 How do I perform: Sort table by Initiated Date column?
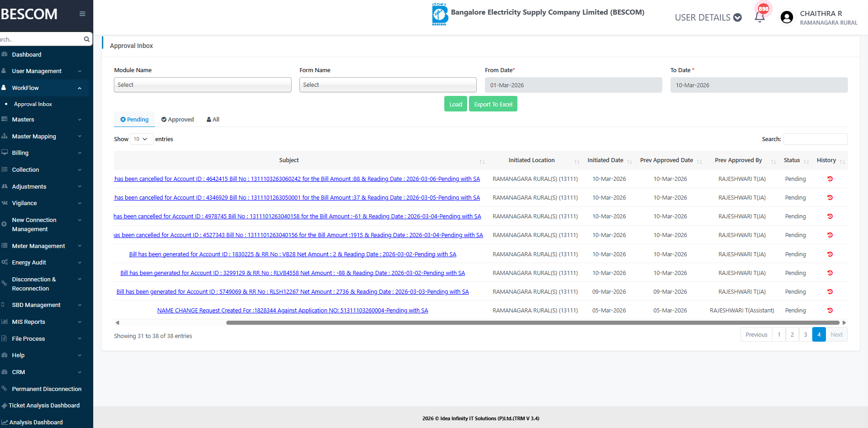click(629, 161)
